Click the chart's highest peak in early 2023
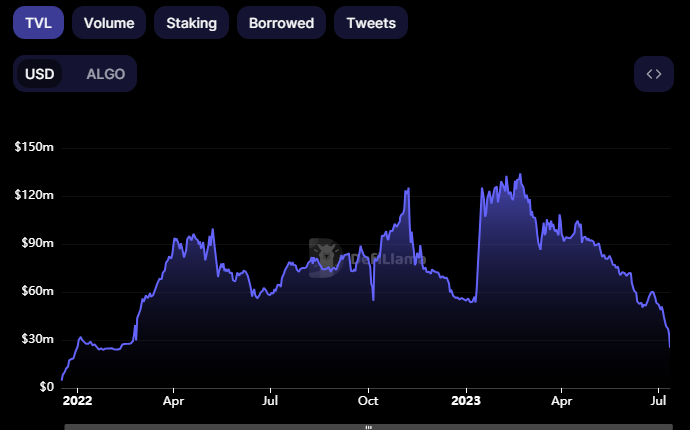 pos(519,175)
